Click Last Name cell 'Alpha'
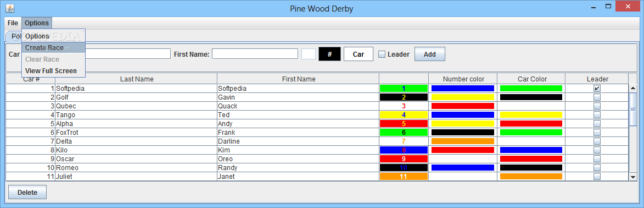 tap(136, 124)
